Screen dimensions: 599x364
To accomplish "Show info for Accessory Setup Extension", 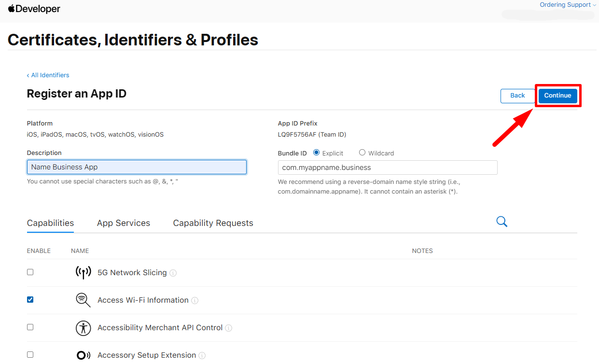I will tap(202, 355).
